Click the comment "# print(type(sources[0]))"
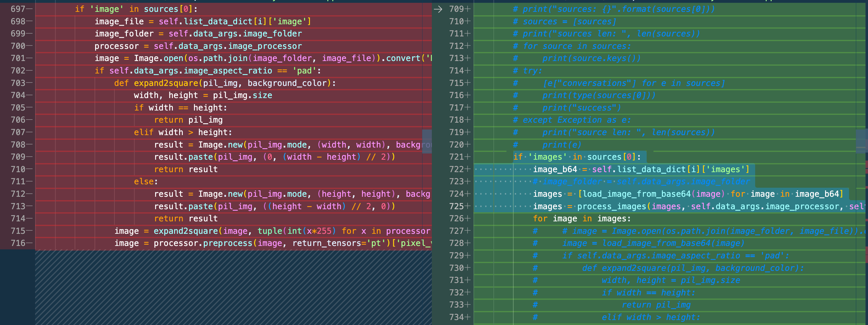 point(584,96)
